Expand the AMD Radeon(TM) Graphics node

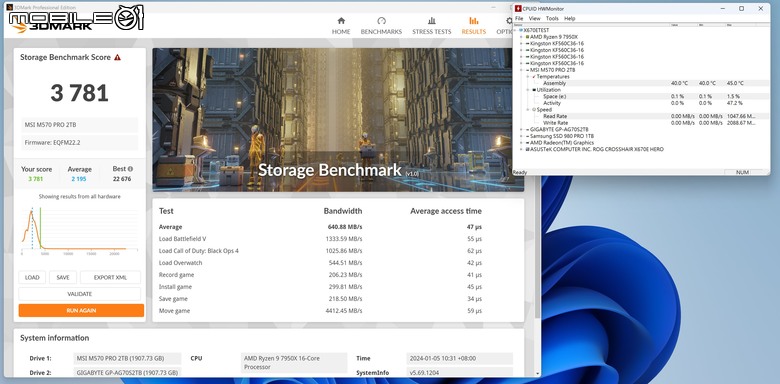pos(521,143)
